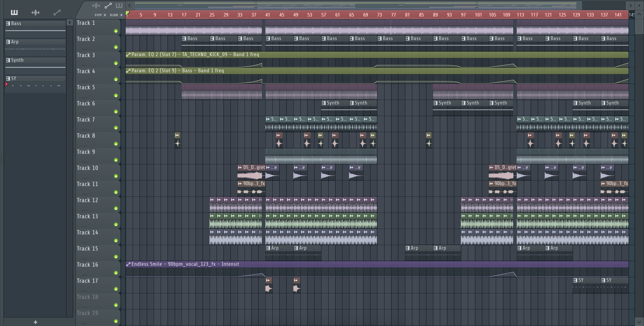The height and width of the screenshot is (326, 644).
Task: Show pattern clips in the picker panel
Action: click(x=14, y=12)
